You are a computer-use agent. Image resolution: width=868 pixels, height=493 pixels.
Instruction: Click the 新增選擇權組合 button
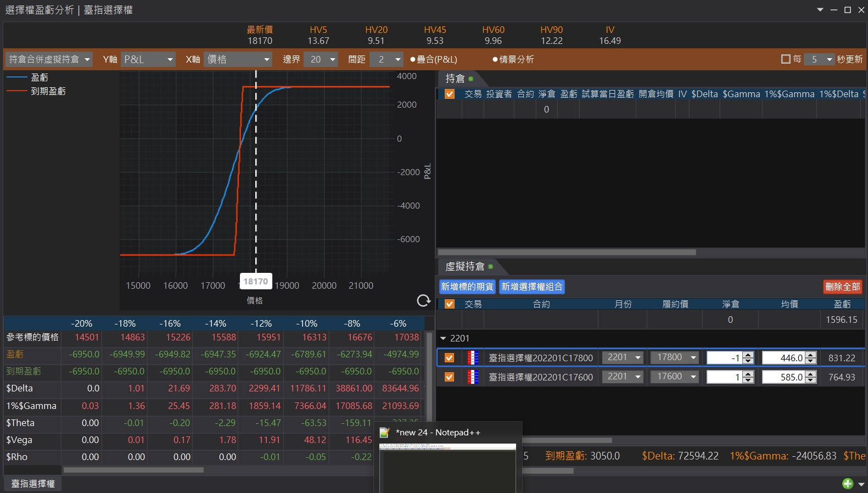pos(532,287)
